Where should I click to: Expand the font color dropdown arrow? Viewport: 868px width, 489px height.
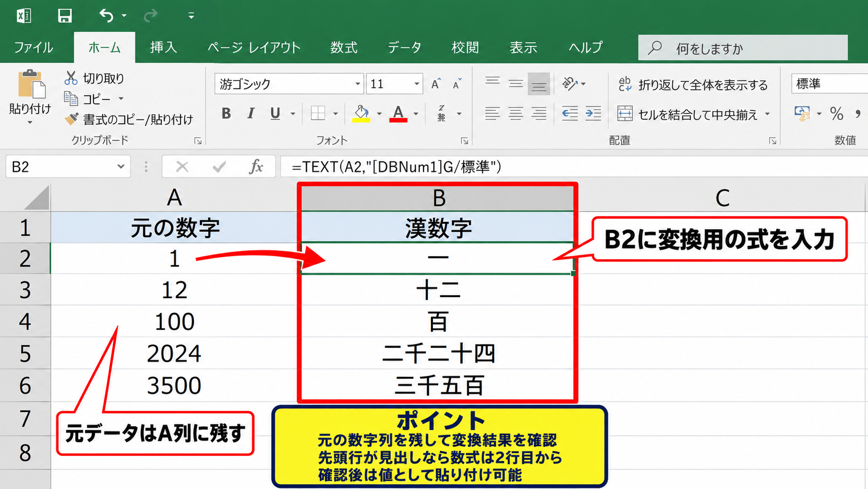coord(416,114)
